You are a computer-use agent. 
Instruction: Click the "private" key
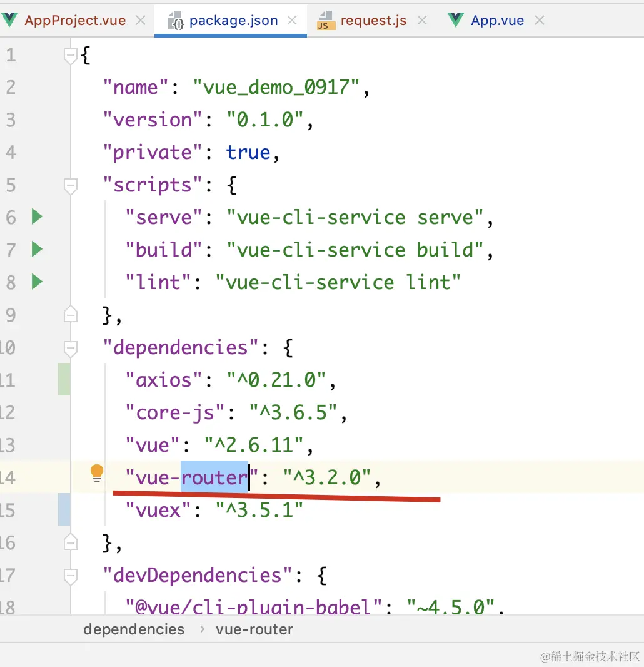[x=153, y=152]
